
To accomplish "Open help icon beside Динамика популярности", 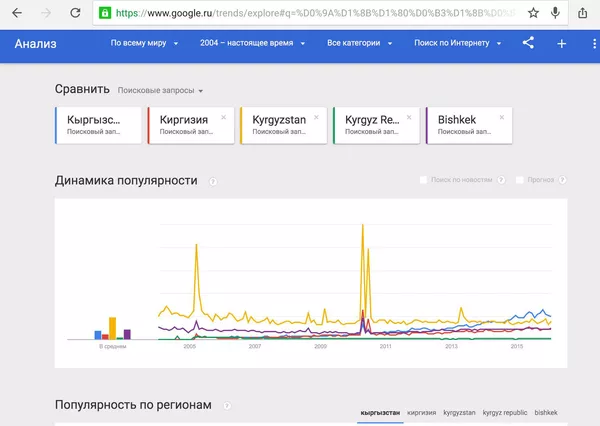I will pos(213,182).
